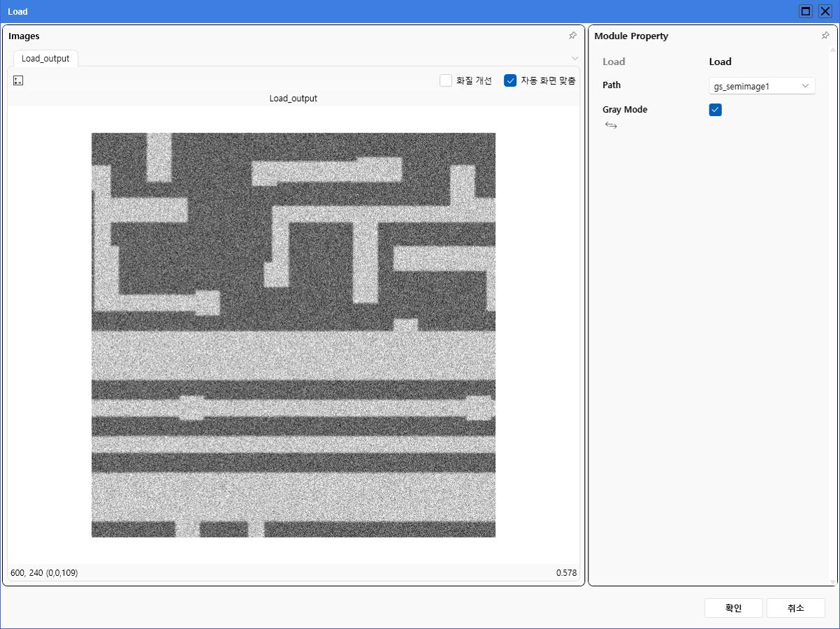Close the Load dialog with the X

coord(825,11)
